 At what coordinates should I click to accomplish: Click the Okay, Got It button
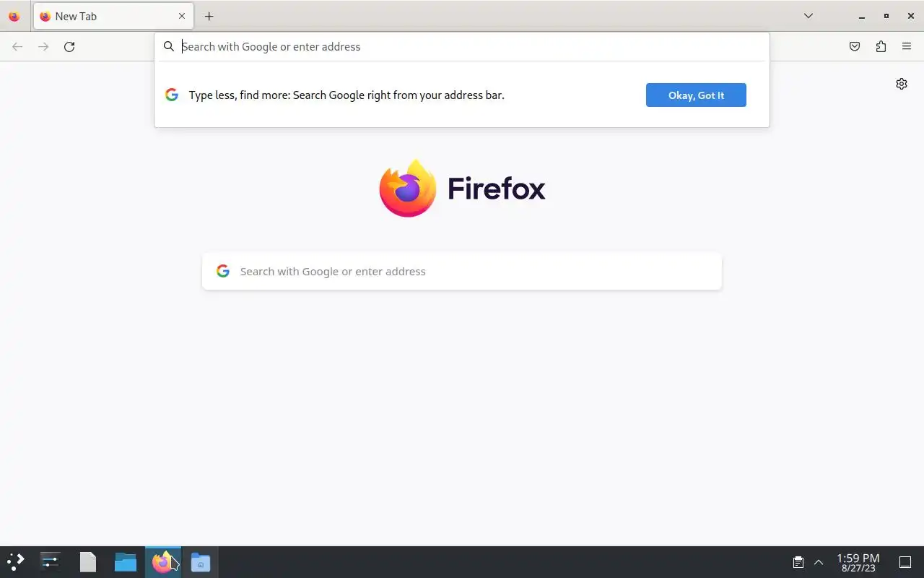tap(696, 95)
